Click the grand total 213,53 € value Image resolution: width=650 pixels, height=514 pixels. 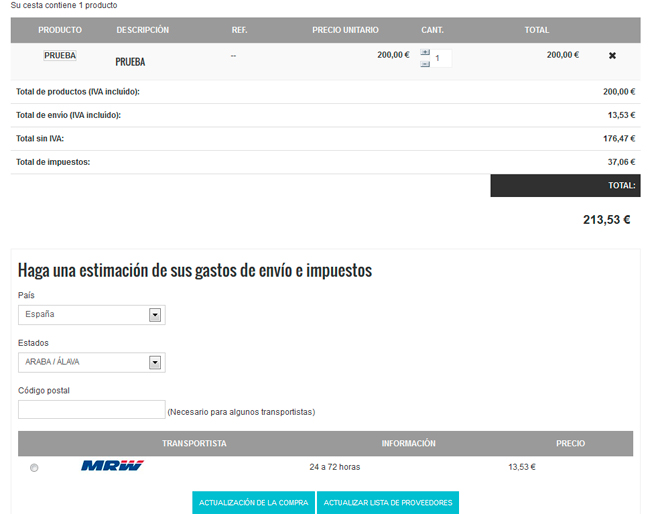606,220
